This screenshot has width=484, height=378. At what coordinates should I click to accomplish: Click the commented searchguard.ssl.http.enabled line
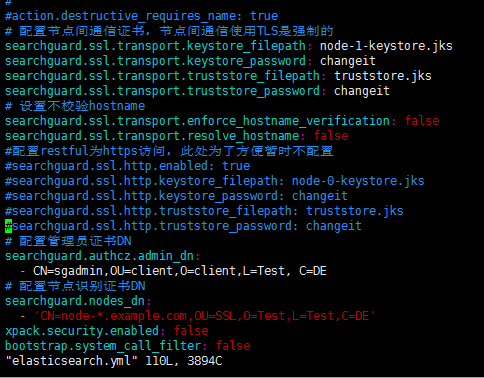pyautogui.click(x=127, y=166)
